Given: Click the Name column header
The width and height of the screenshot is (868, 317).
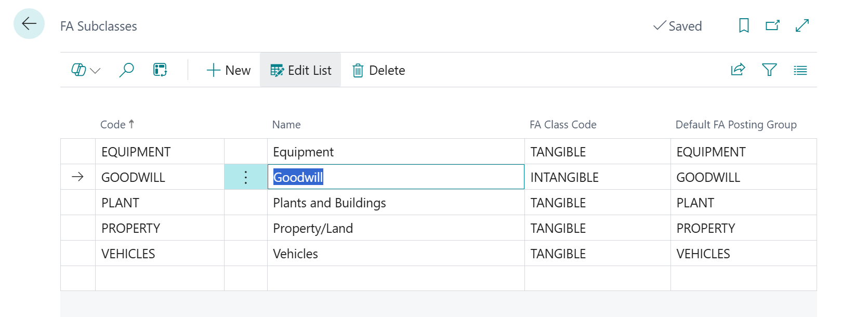Looking at the screenshot, I should (286, 125).
